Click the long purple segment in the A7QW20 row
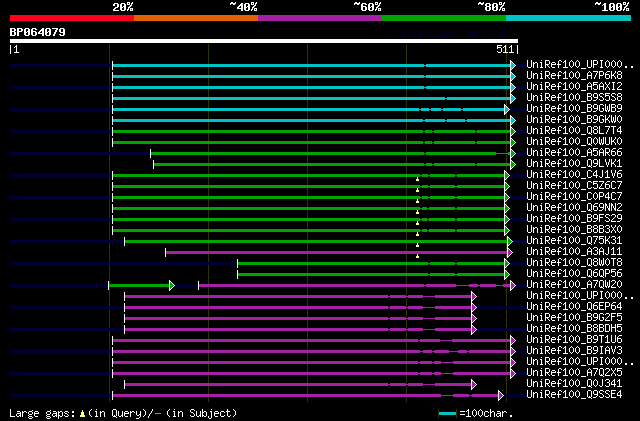 [357, 286]
